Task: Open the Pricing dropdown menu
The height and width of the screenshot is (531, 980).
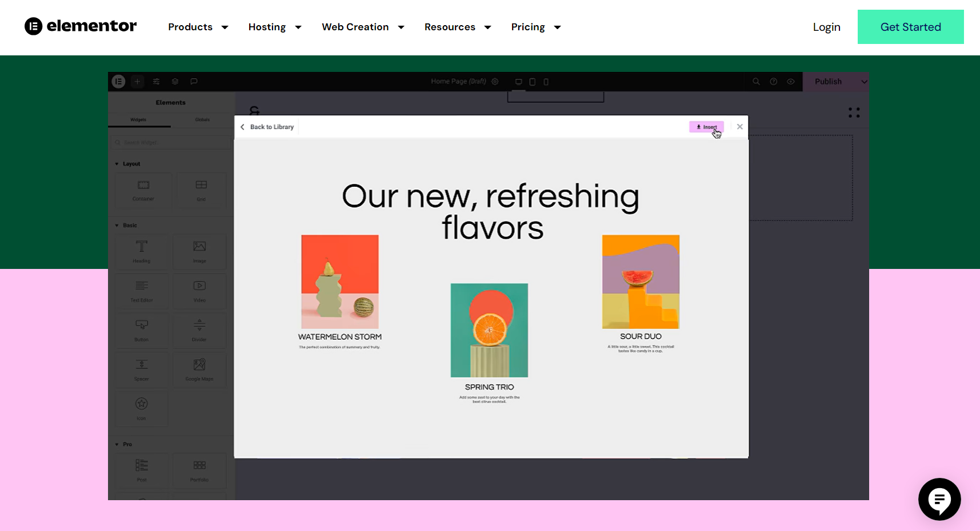Action: (535, 27)
